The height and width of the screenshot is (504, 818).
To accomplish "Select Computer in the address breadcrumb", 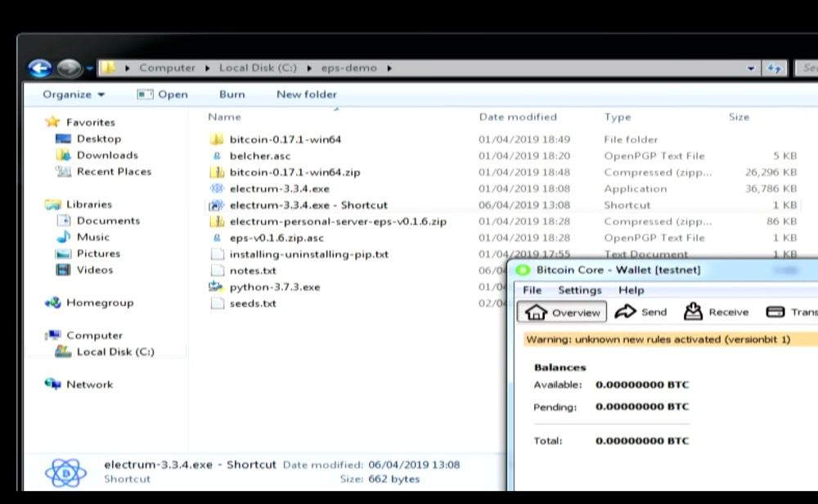I will 167,68.
